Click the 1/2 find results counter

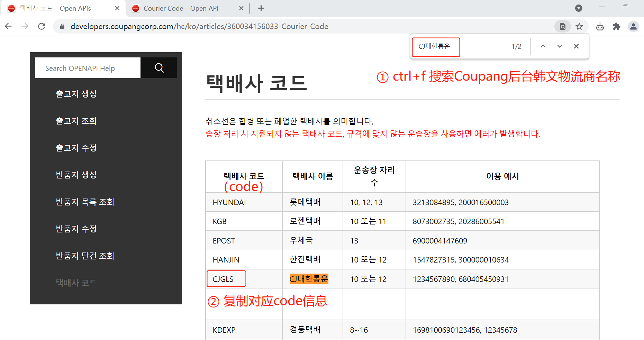[x=516, y=46]
